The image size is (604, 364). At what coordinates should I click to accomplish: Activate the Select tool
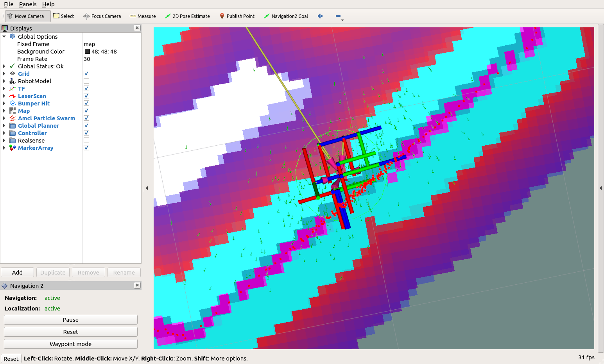click(x=63, y=16)
